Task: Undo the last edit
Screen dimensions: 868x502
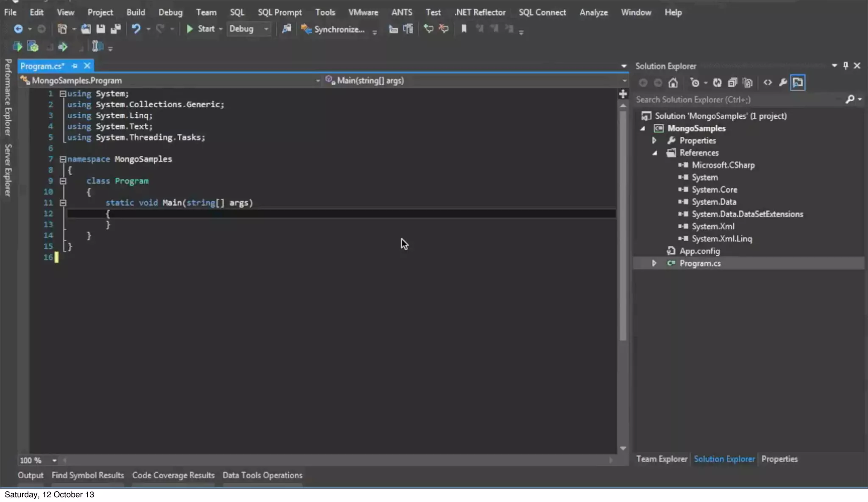Action: 136,29
